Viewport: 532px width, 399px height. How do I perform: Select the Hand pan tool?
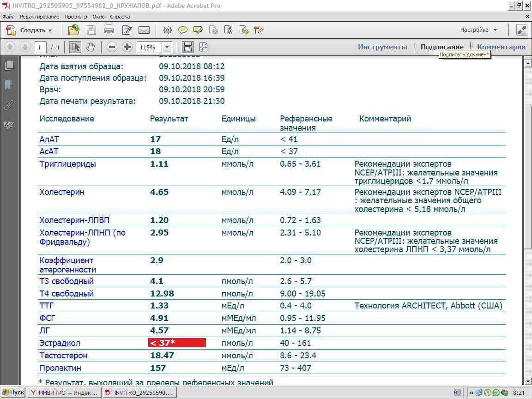pos(91,47)
